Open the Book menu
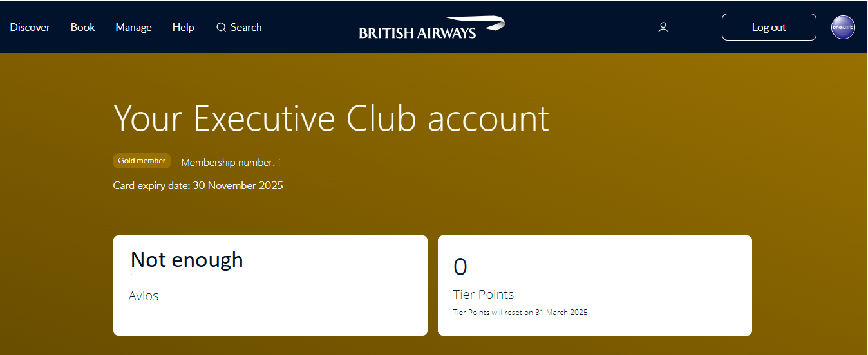Image resolution: width=868 pixels, height=355 pixels. (x=83, y=27)
